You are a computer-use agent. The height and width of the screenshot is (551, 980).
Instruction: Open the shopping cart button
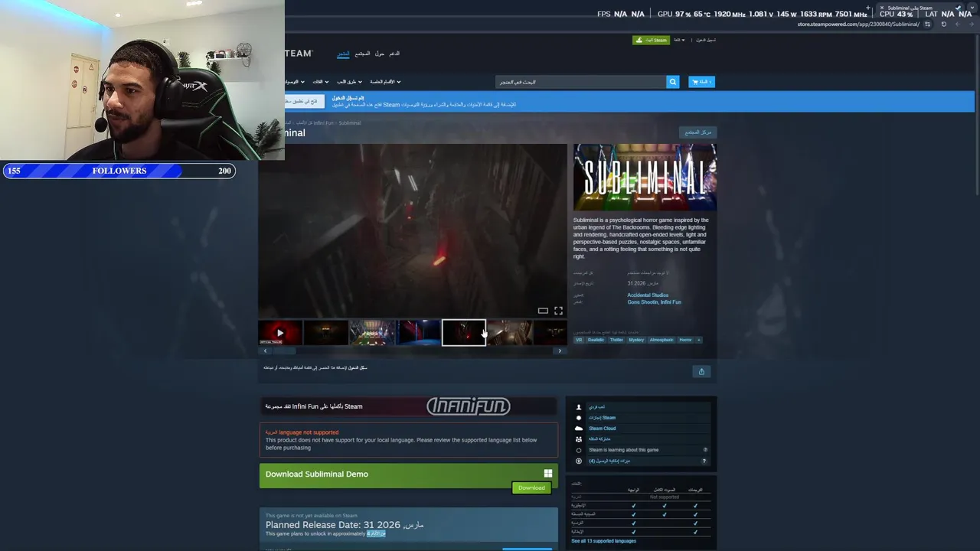701,82
